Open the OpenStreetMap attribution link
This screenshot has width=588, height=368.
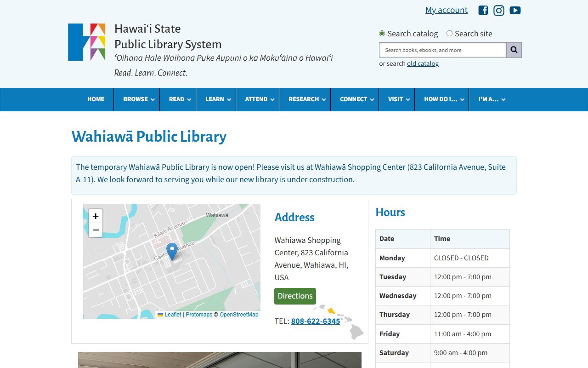tap(239, 315)
